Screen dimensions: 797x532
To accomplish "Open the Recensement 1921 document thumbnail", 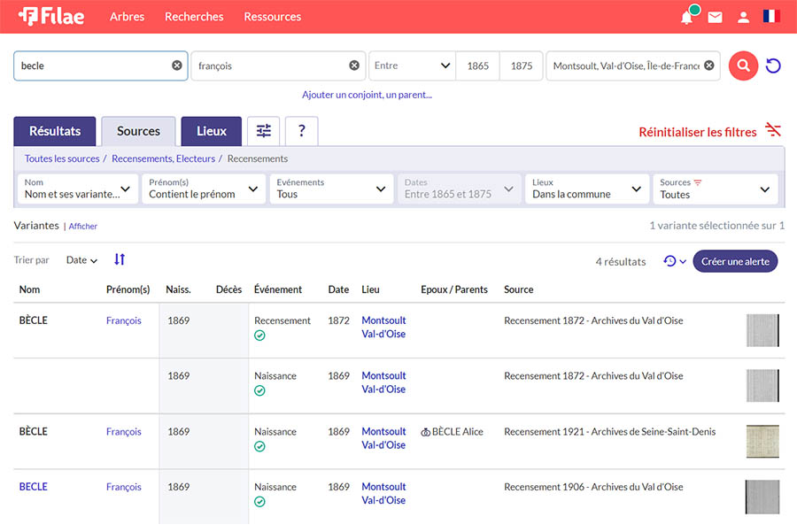I will (762, 441).
